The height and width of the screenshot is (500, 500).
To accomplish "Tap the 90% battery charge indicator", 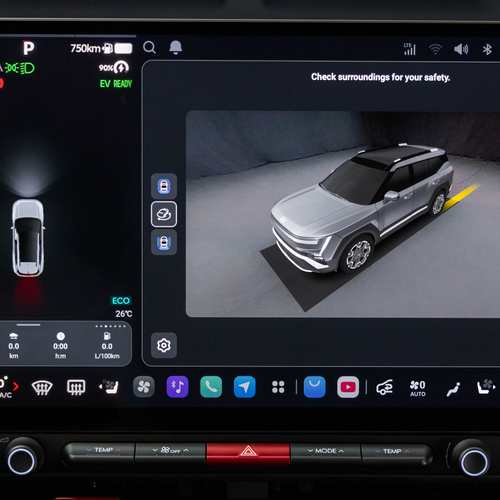I will pyautogui.click(x=114, y=68).
